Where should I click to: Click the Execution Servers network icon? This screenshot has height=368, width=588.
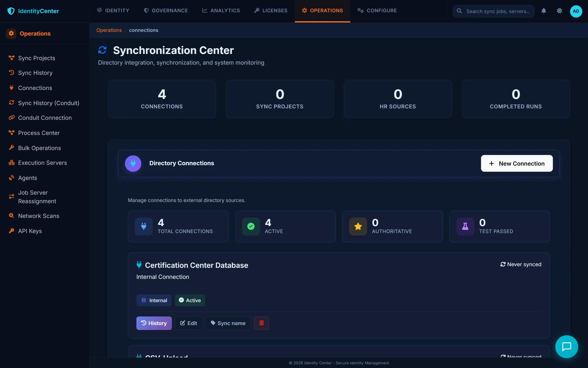[11, 163]
